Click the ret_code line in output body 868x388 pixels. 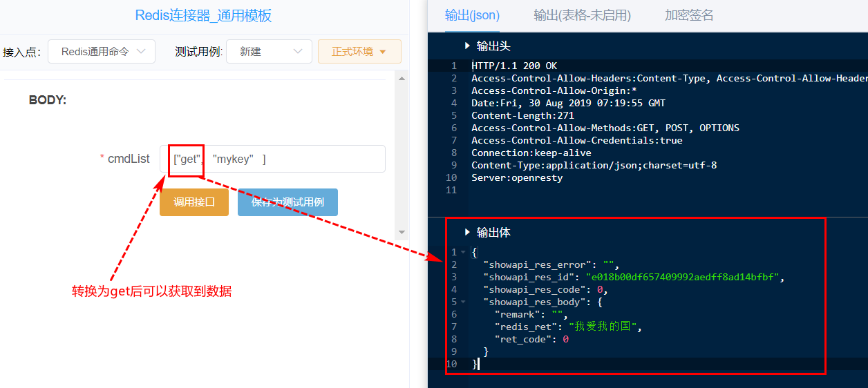[x=531, y=339]
